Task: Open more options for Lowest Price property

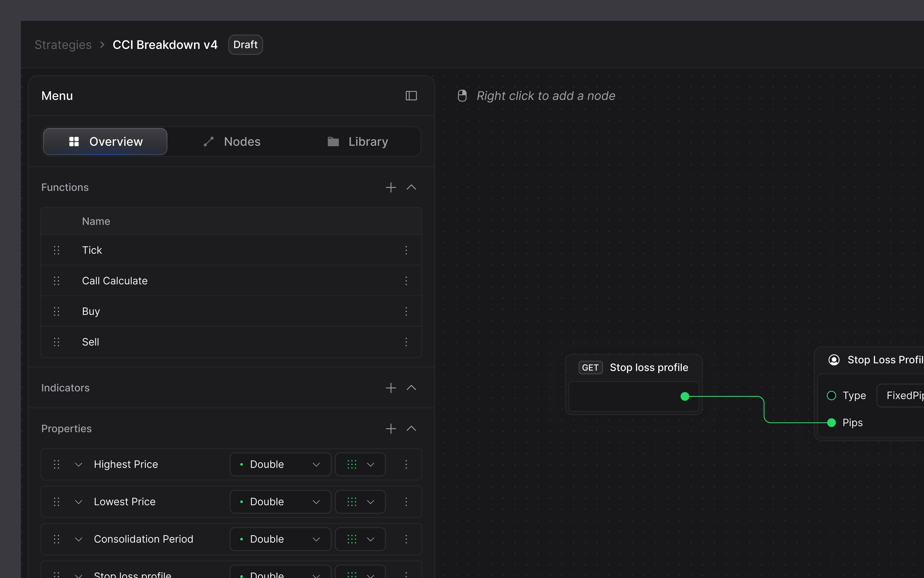Action: [x=406, y=502]
